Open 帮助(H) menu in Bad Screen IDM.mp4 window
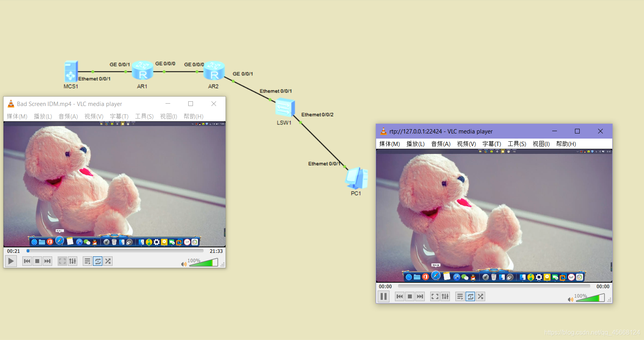The width and height of the screenshot is (644, 340). [x=193, y=116]
